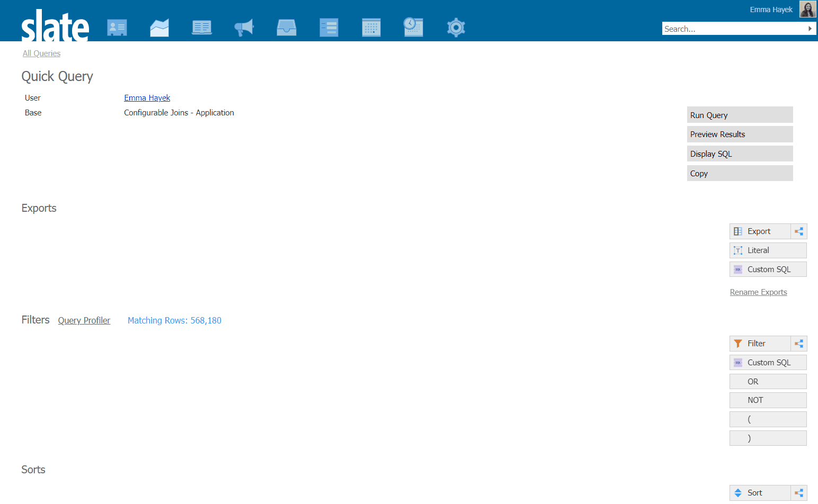Insert OR operator
The width and height of the screenshot is (818, 504).
point(768,382)
